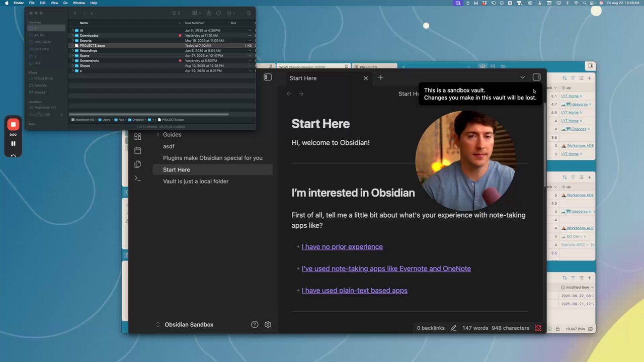
Task: Open the asdf note
Action: [x=169, y=146]
